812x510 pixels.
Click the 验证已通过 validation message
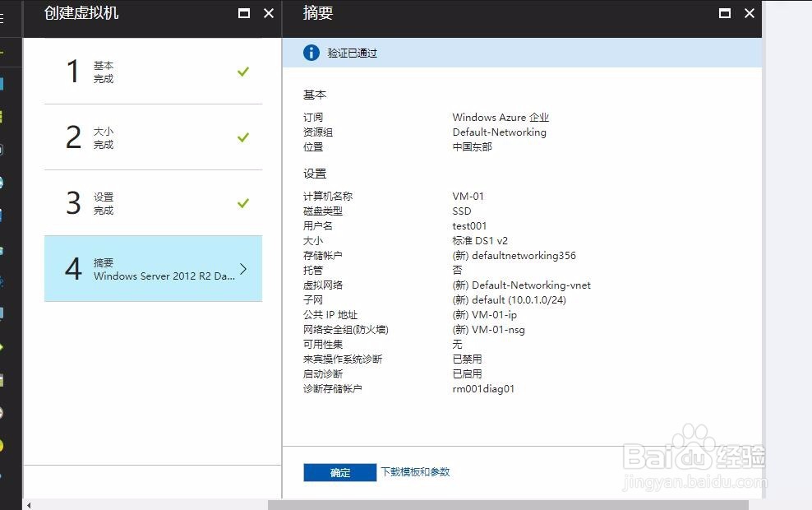(352, 53)
